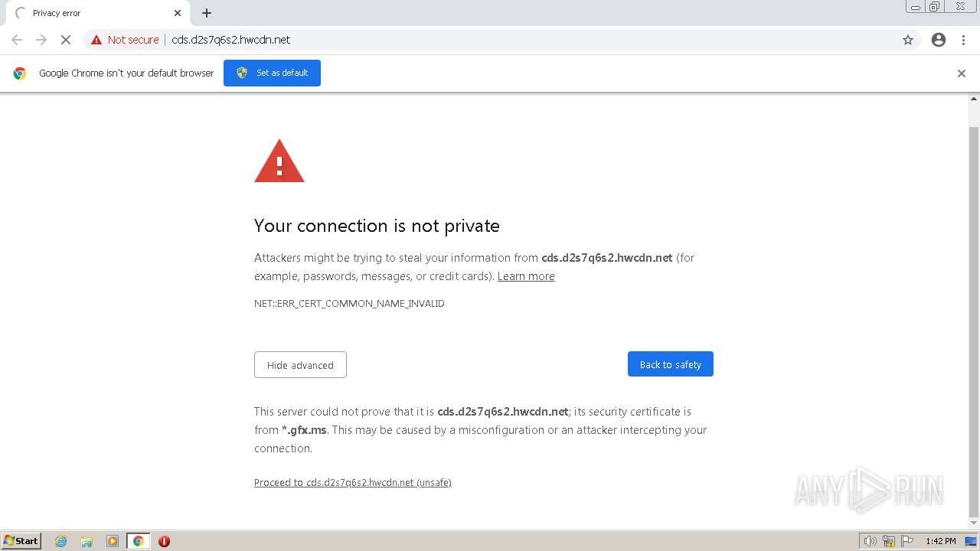This screenshot has height=551, width=980.
Task: Proceed to cds.d2s7q6s2.hwcdn.net (unsafe) link
Action: [x=352, y=483]
